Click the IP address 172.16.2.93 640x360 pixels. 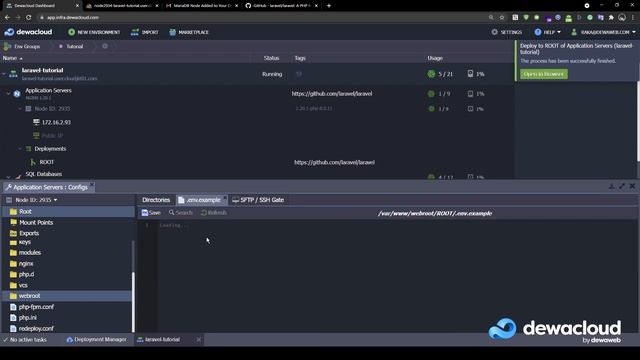[x=56, y=122]
